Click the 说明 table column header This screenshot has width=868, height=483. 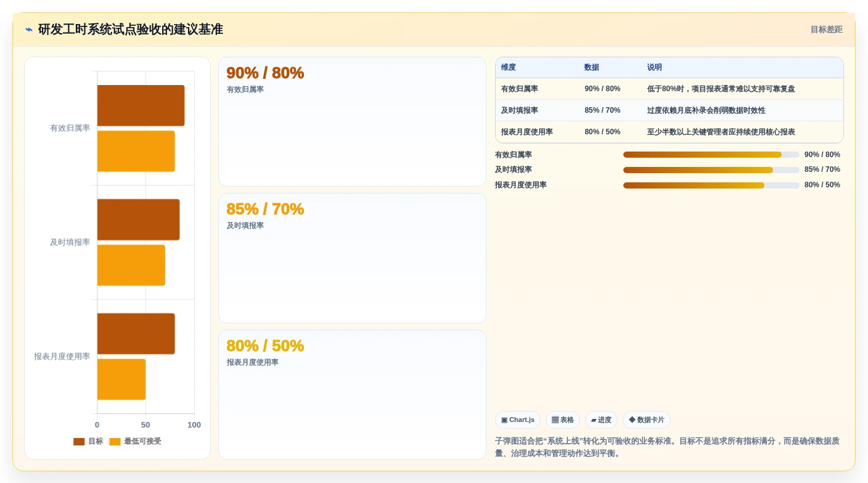tap(655, 68)
